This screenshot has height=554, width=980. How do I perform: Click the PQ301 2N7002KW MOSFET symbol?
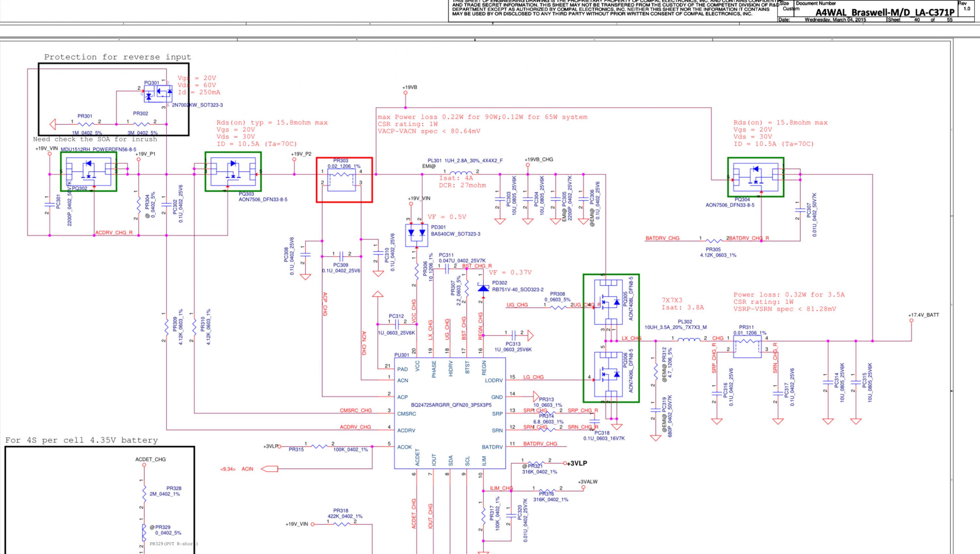pyautogui.click(x=158, y=94)
